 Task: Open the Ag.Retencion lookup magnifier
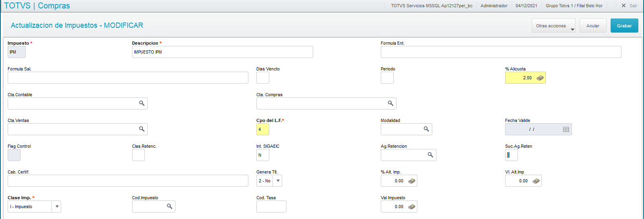[x=430, y=155]
